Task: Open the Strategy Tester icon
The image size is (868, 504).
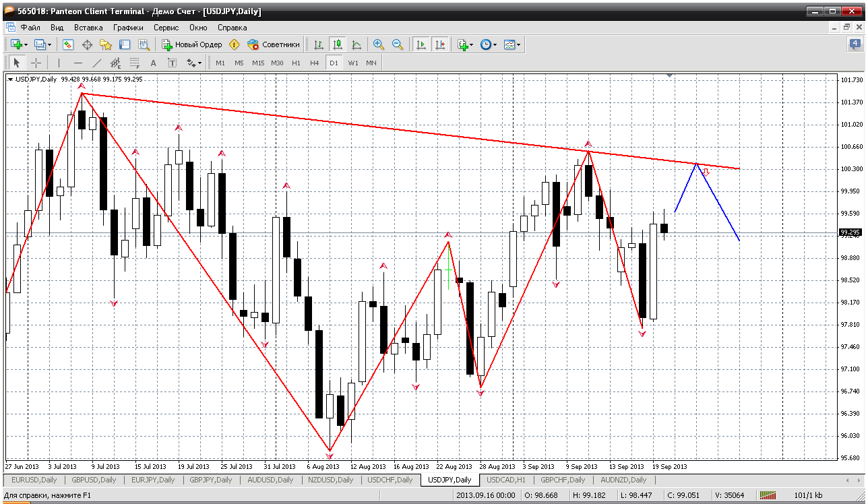Action: point(144,44)
